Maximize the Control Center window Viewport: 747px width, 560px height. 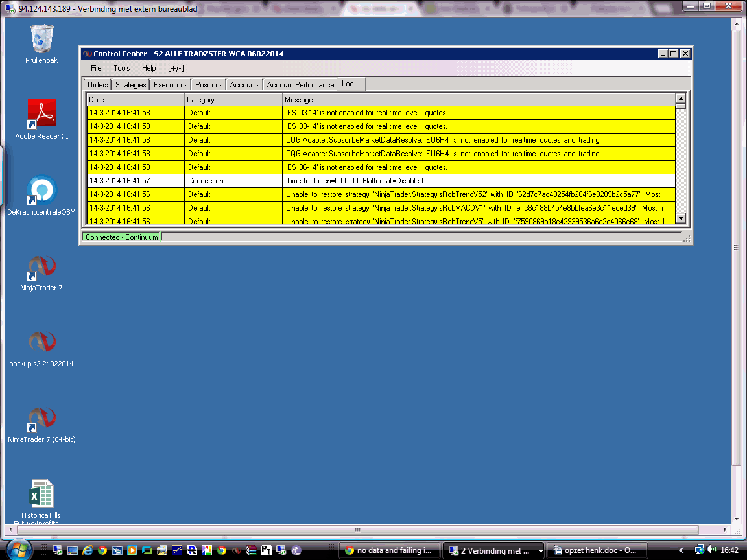[673, 54]
